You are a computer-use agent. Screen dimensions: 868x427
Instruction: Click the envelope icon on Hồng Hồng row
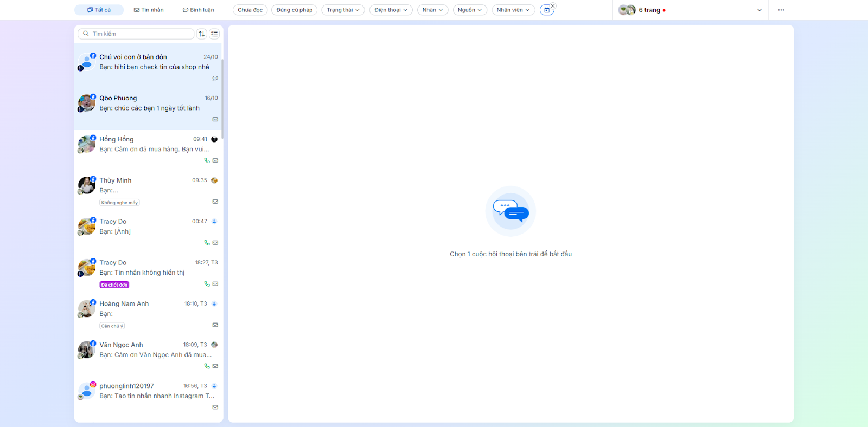(x=215, y=160)
